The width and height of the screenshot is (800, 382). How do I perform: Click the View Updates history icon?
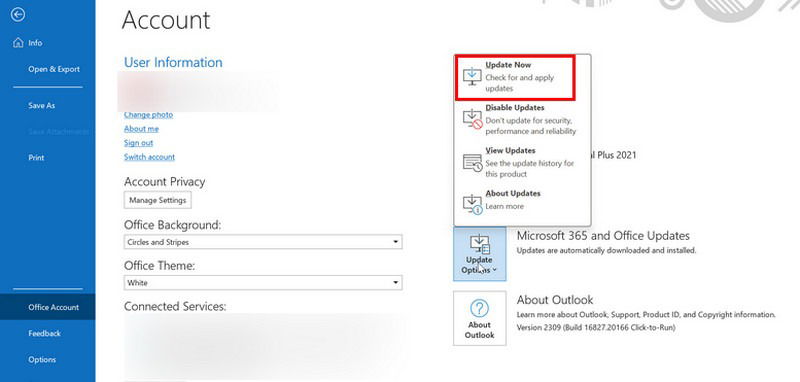coord(472,162)
